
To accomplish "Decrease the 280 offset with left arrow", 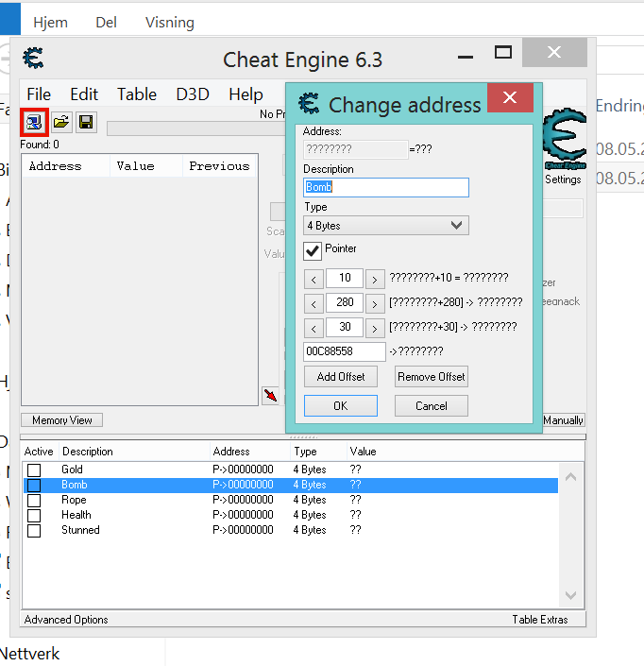I will point(314,303).
